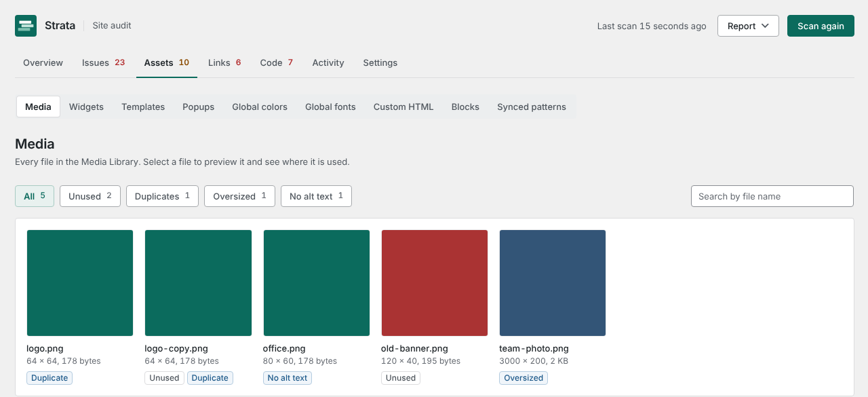The image size is (868, 397).
Task: Click Duplicate badge under logo.png
Action: 50,378
